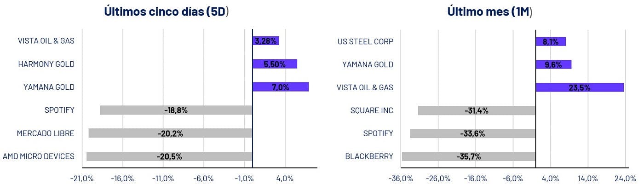
Task: Select the Yamana Gold 9,6% bar
Action: 553,64
